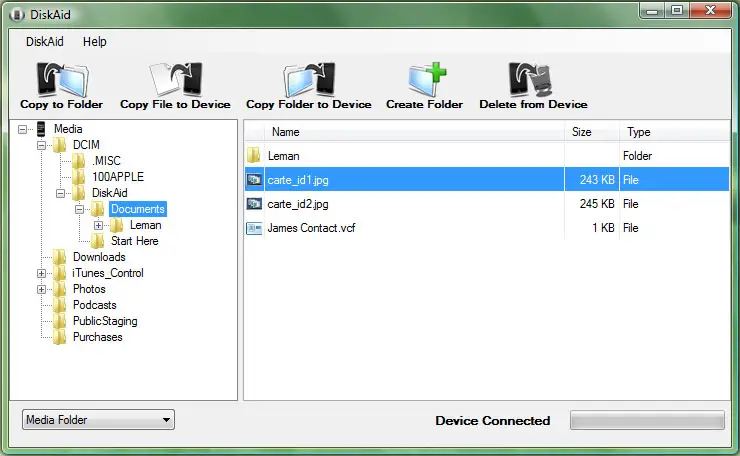Viewport: 740px width, 456px height.
Task: Click the Purchases folder icon
Action: click(59, 338)
